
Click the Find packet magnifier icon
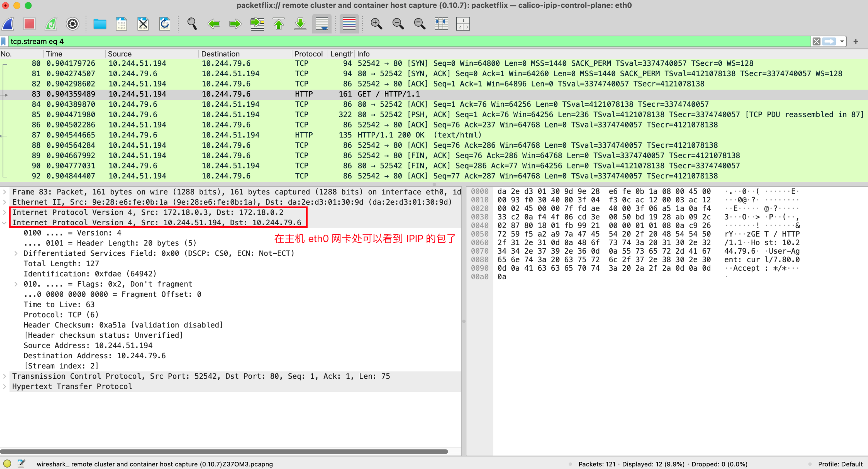coord(192,24)
